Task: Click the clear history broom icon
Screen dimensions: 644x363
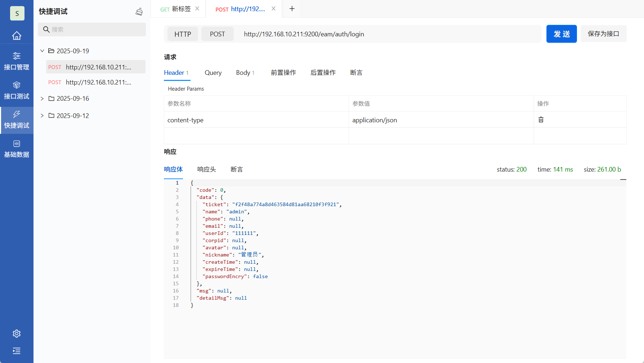Action: click(x=139, y=12)
